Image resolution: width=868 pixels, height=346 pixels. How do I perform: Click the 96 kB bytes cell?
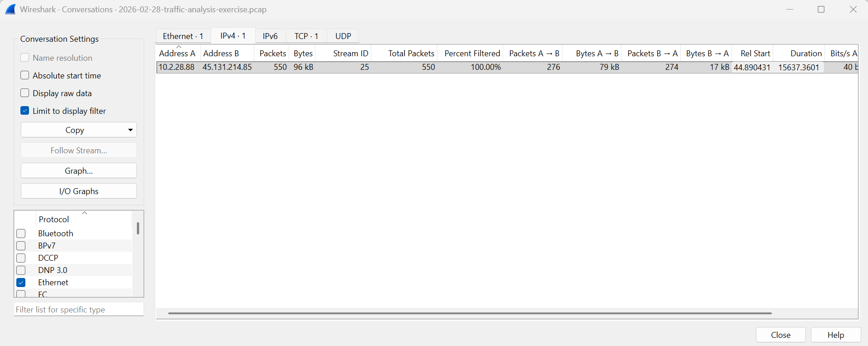click(303, 67)
